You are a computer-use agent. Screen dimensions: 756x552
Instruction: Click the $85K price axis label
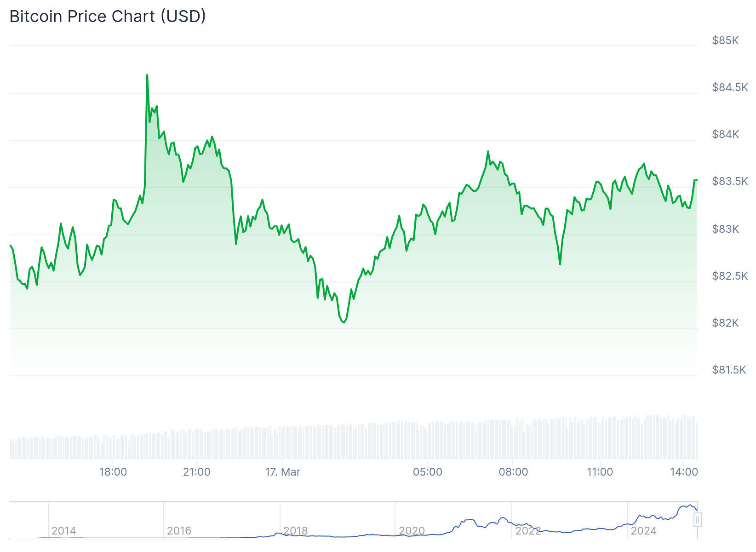pyautogui.click(x=725, y=40)
